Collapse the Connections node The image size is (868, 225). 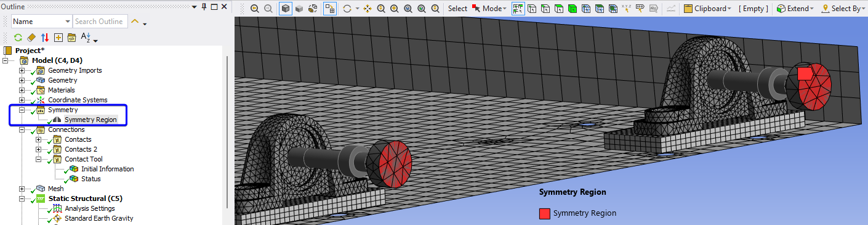22,129
